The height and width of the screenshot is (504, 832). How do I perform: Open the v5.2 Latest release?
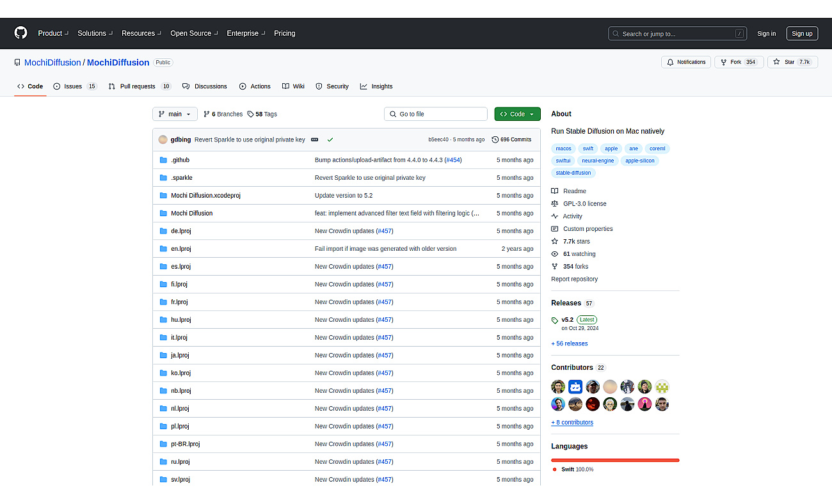pyautogui.click(x=575, y=323)
